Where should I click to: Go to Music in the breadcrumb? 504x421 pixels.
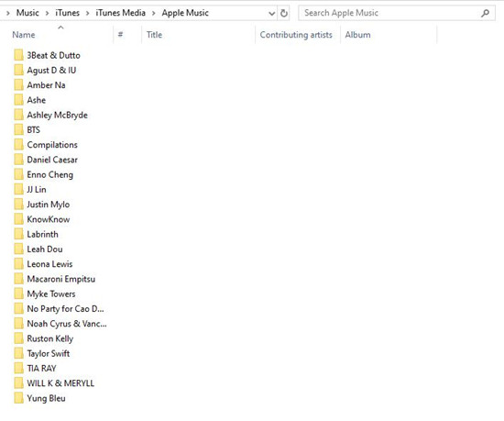click(27, 13)
